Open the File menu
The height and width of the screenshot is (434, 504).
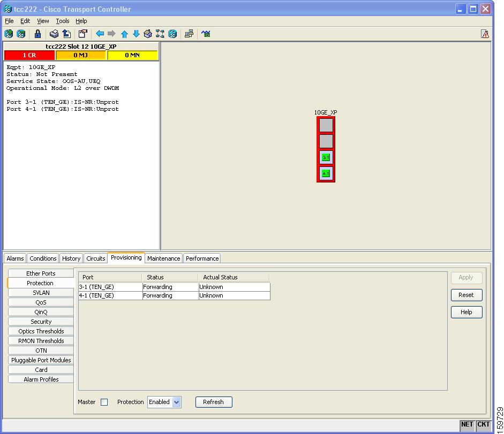[9, 21]
